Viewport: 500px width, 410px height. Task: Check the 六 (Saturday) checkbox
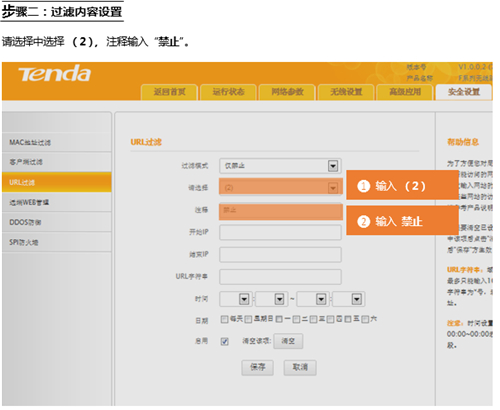pos(365,319)
